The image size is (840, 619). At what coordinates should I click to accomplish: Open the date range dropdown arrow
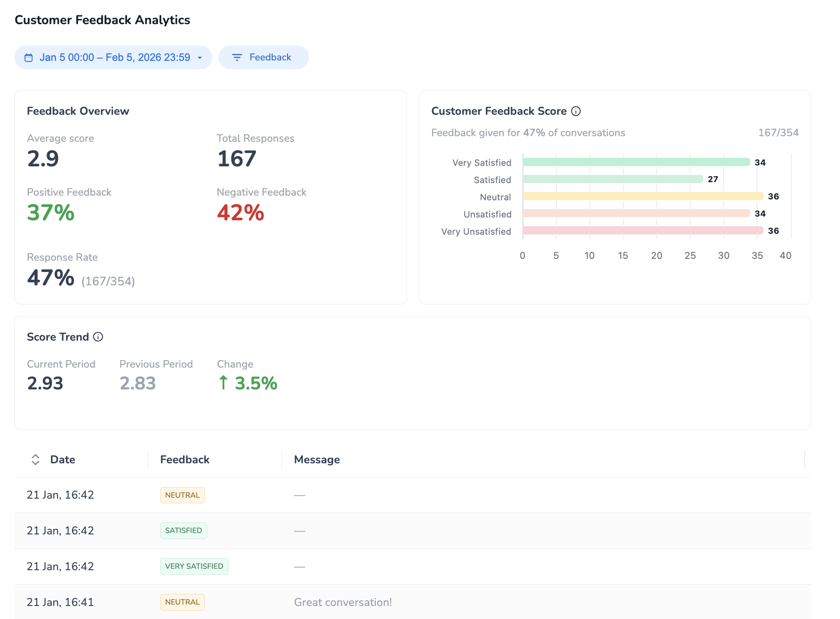200,58
